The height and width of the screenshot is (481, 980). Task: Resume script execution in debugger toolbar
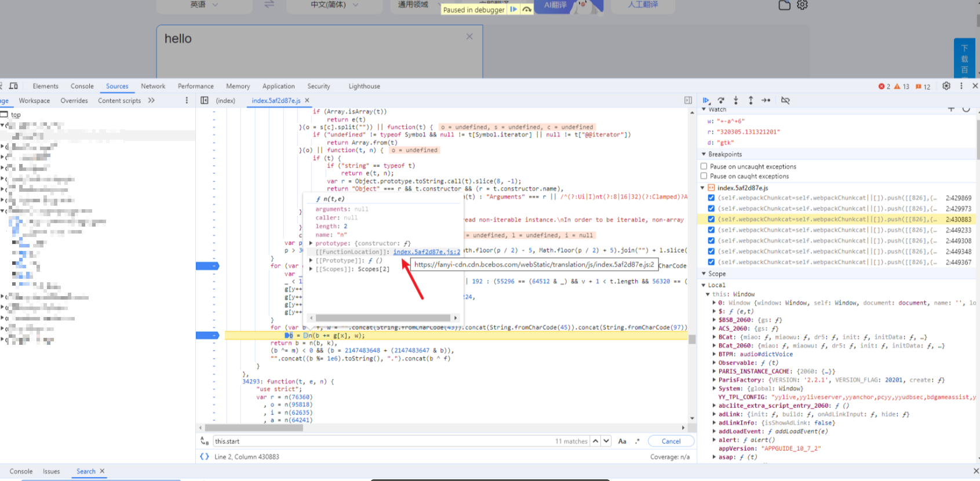point(706,100)
